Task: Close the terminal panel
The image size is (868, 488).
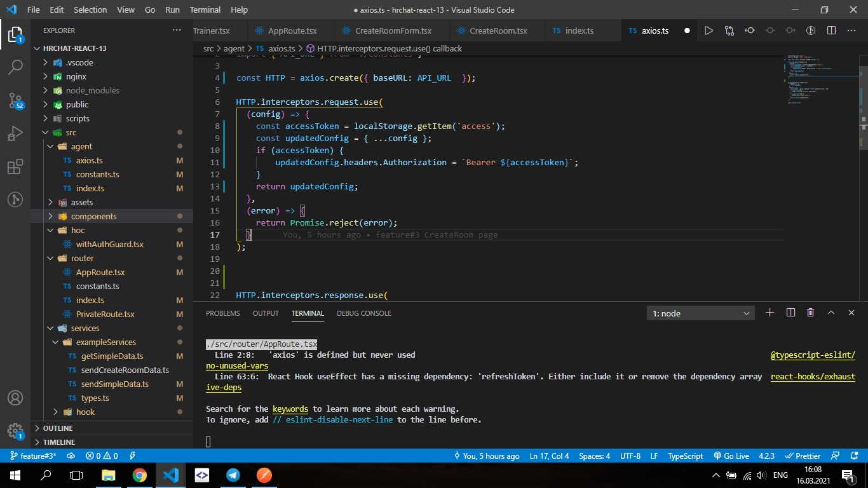Action: click(851, 313)
